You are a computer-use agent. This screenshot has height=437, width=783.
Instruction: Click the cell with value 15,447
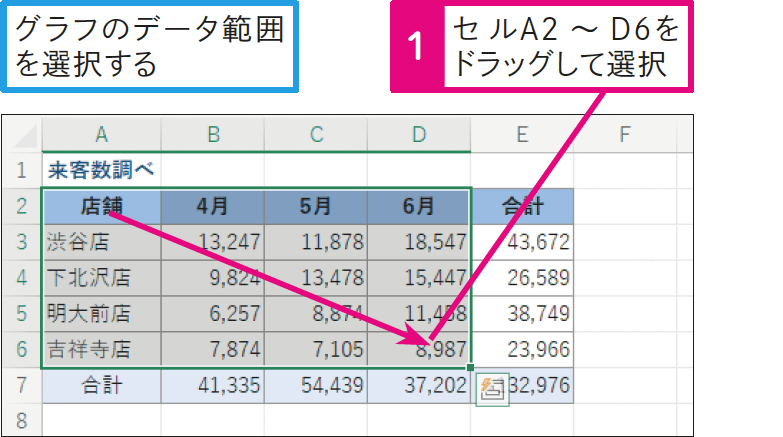click(419, 278)
